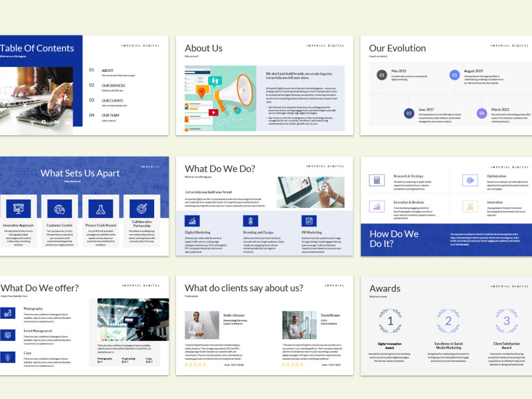Image resolution: width=532 pixels, height=399 pixels.
Task: Click the 01 timeline circle for May 2015
Action: click(381, 75)
